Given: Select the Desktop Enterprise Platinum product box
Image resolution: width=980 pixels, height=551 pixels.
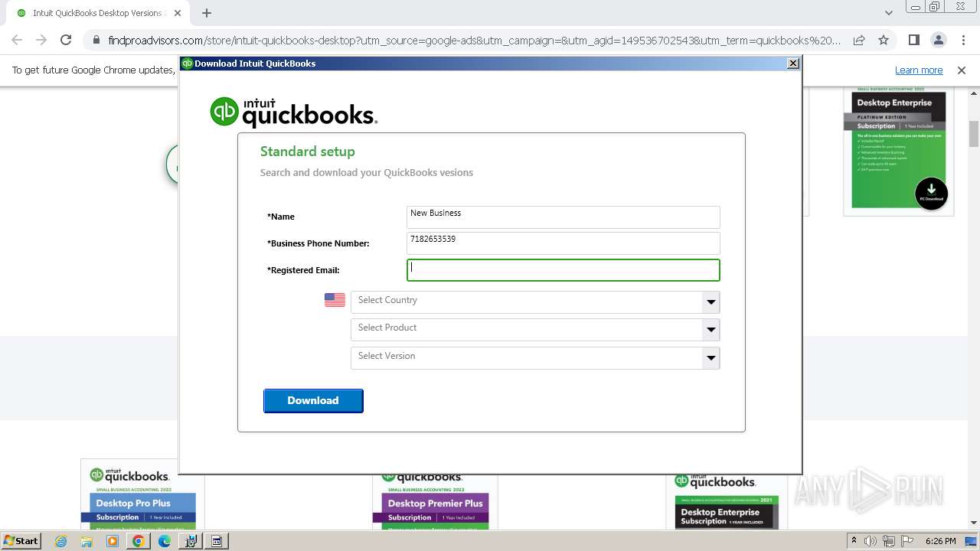Looking at the screenshot, I should point(898,150).
